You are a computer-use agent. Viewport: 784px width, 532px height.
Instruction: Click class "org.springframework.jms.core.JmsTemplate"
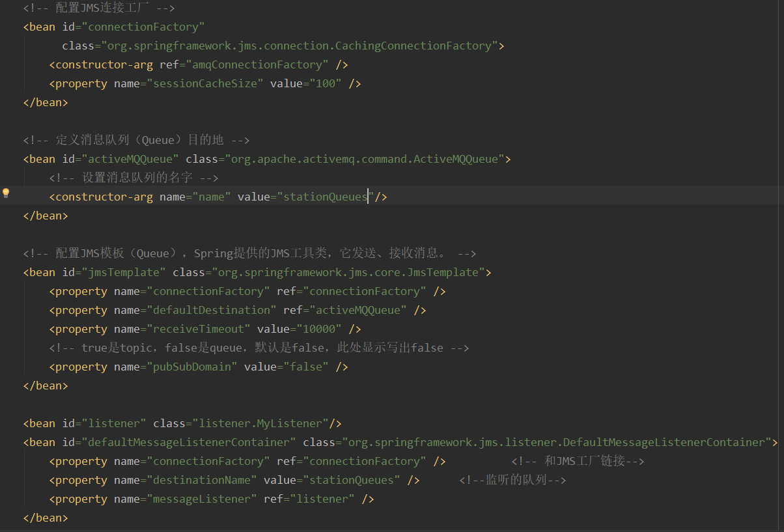point(348,273)
